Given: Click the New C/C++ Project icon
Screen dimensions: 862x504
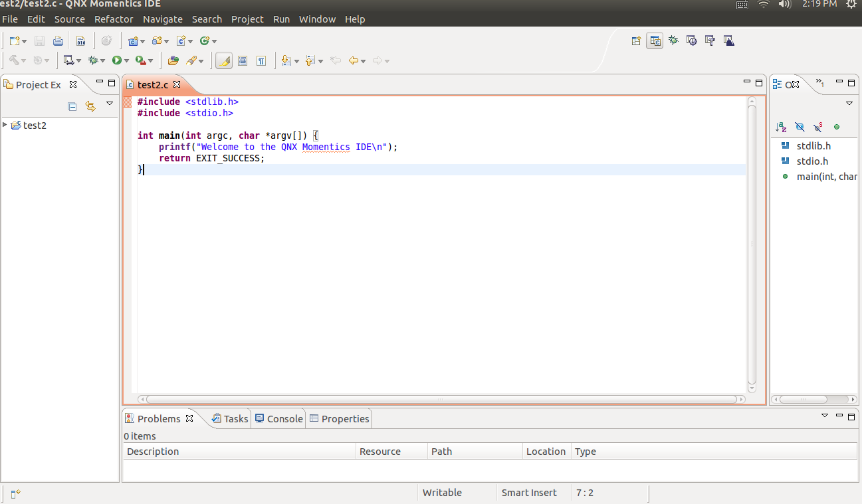Looking at the screenshot, I should pos(133,41).
